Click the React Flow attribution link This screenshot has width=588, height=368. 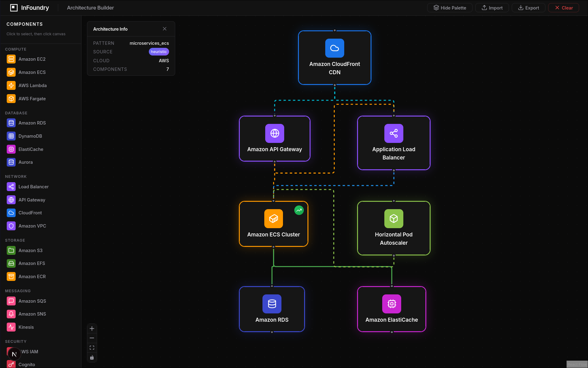point(577,365)
